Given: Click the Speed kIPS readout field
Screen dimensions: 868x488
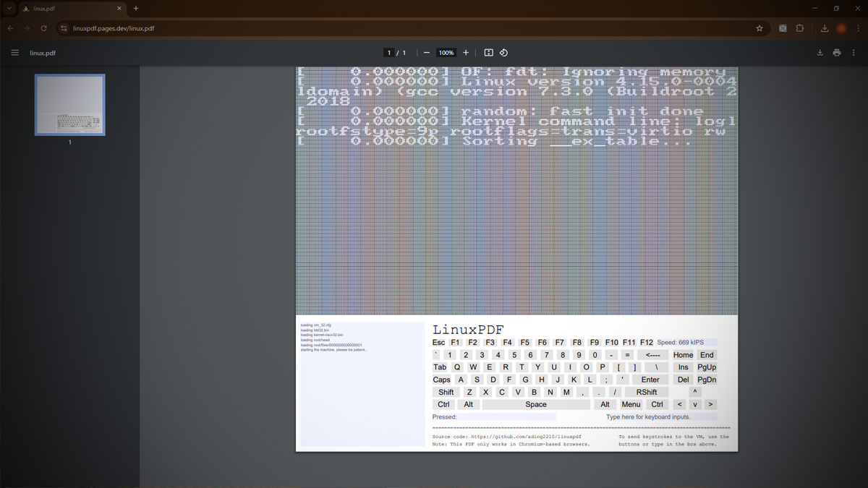Looking at the screenshot, I should 686,343.
